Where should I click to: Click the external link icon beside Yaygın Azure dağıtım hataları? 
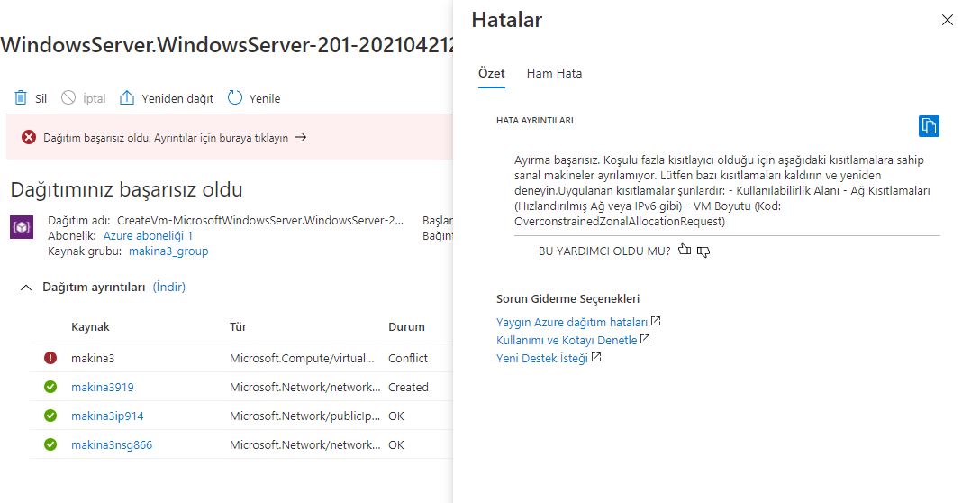pos(656,321)
